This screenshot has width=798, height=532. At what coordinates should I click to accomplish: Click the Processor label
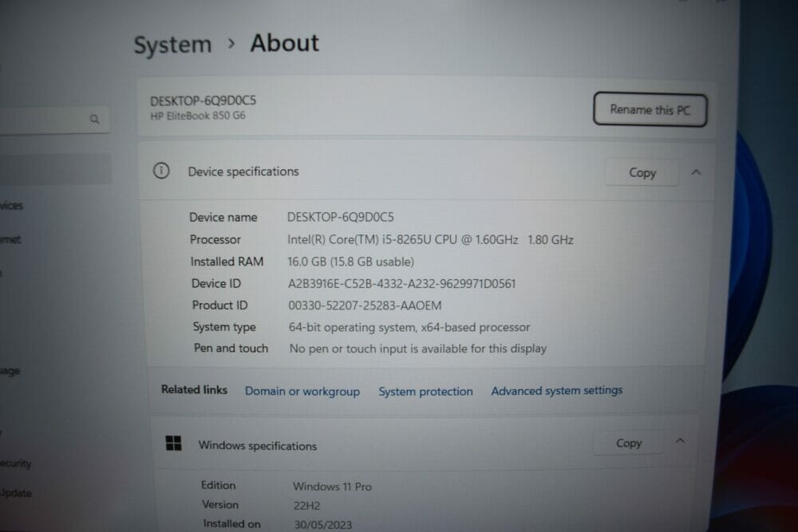tap(215, 239)
